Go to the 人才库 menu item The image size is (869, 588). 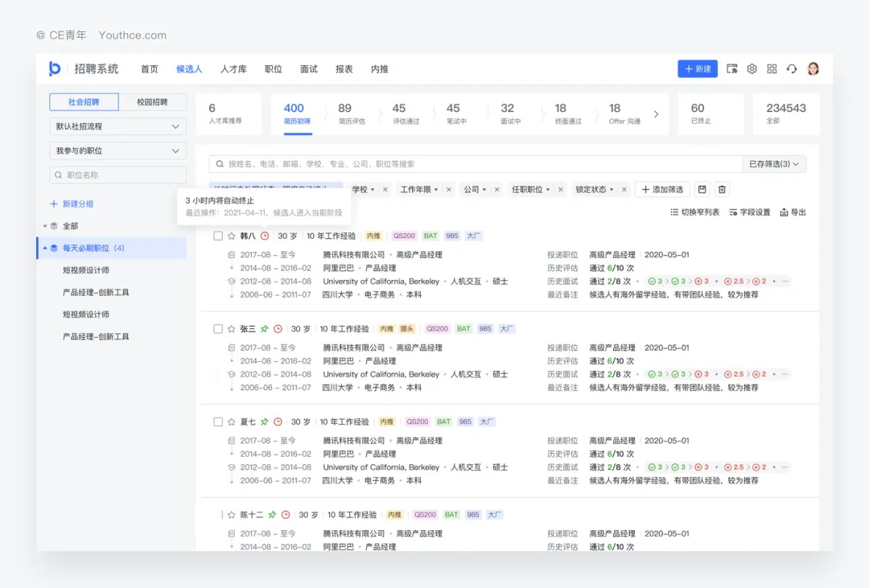(233, 69)
